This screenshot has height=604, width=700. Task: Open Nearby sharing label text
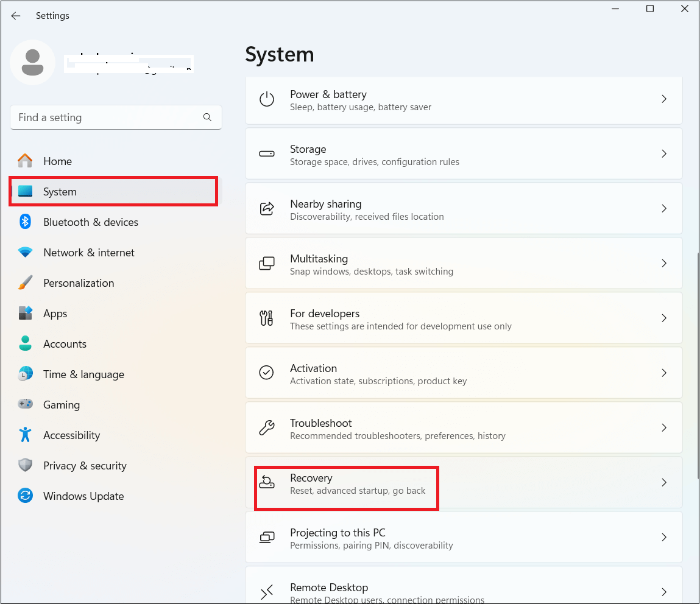pyautogui.click(x=326, y=204)
